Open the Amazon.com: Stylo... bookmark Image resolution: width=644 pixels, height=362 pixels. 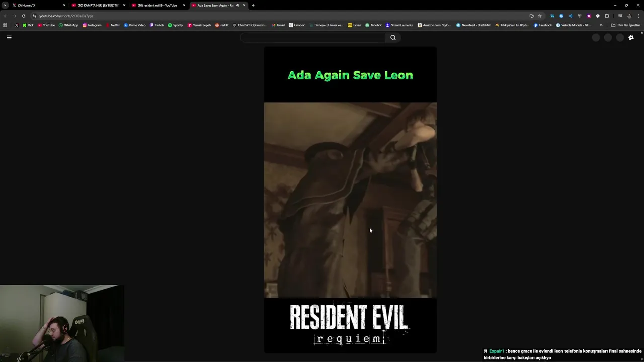pos(434,25)
